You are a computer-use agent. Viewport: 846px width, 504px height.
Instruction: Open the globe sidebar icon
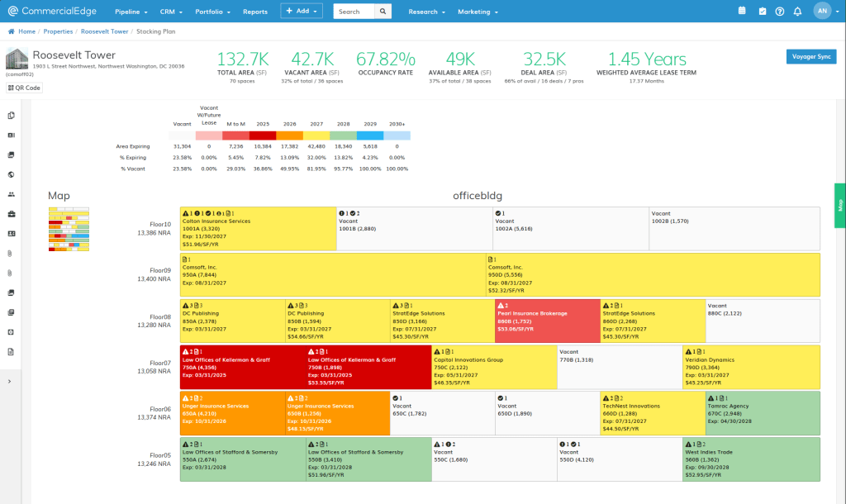click(11, 175)
